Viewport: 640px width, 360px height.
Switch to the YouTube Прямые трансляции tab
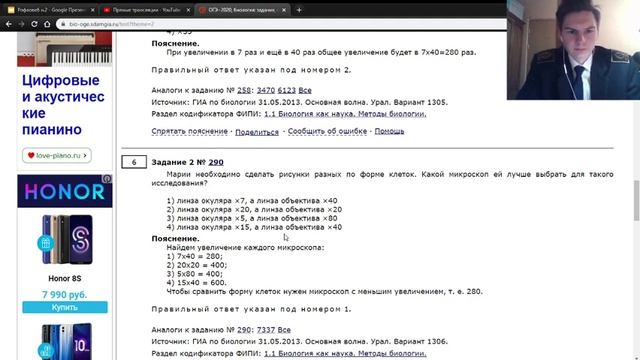click(x=147, y=10)
